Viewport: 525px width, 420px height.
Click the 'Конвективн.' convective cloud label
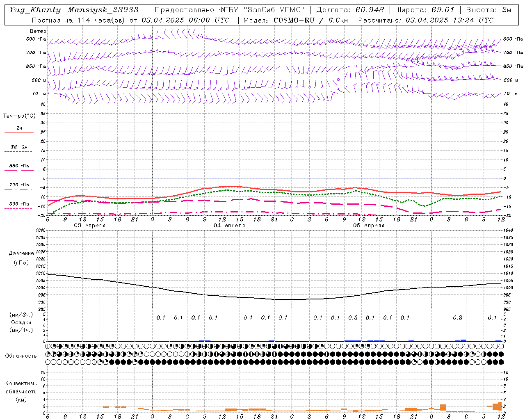pyautogui.click(x=21, y=383)
